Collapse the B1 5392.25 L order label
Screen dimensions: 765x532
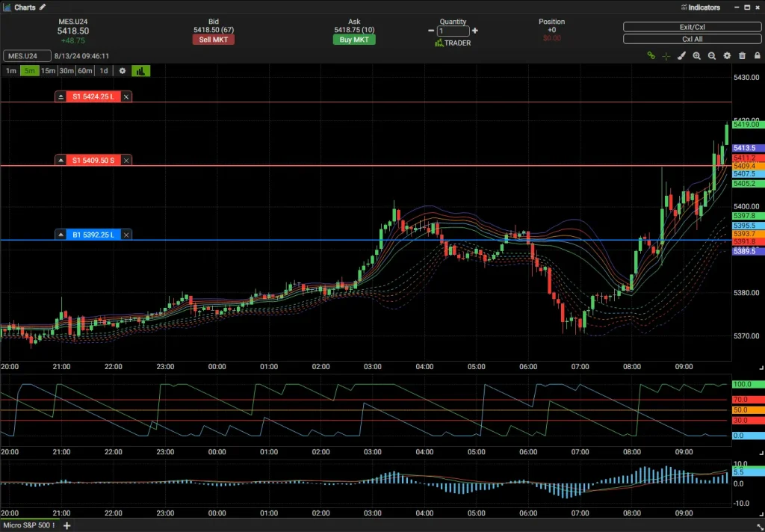[60, 234]
